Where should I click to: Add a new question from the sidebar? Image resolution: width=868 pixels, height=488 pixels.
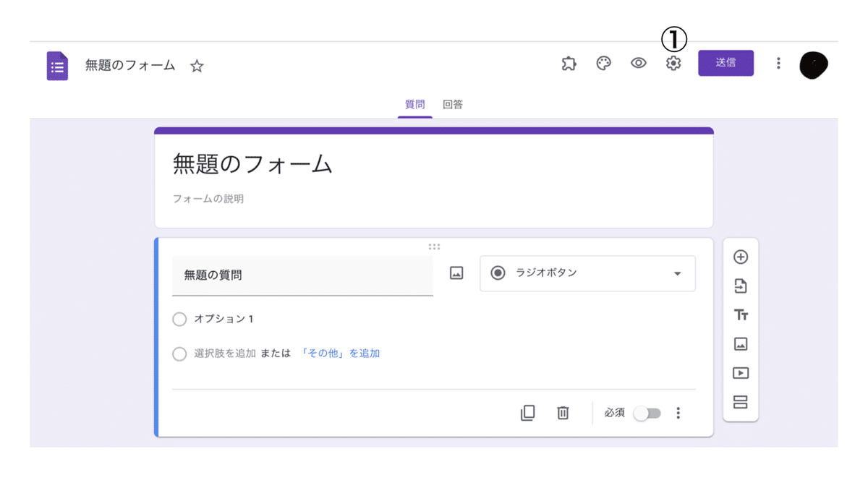pos(741,257)
